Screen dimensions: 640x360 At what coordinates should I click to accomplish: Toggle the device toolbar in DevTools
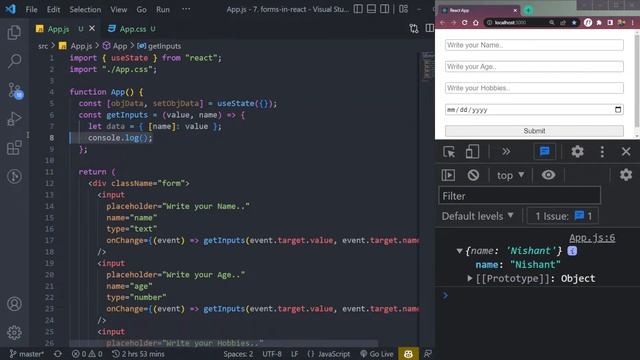[x=472, y=152]
